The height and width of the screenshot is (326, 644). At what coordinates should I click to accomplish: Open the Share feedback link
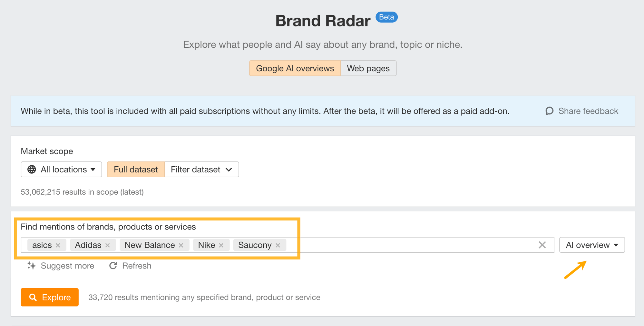pyautogui.click(x=588, y=111)
